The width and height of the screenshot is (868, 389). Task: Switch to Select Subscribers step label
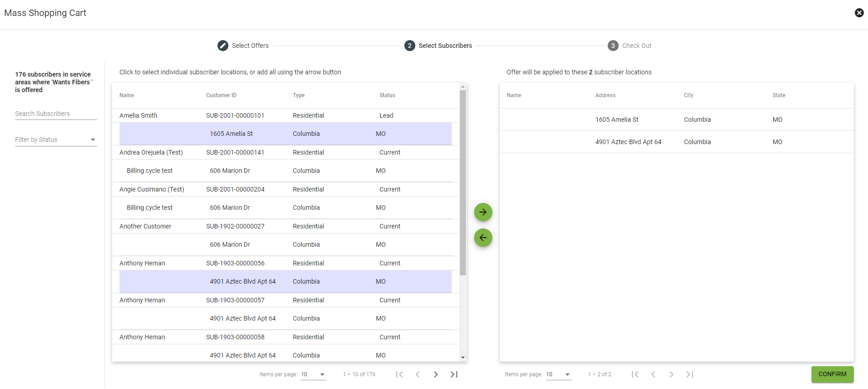(445, 46)
